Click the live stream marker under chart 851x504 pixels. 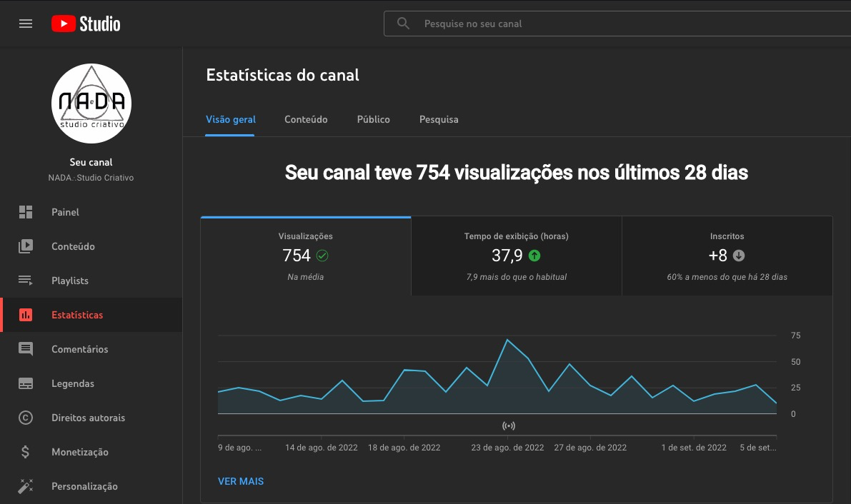click(509, 426)
